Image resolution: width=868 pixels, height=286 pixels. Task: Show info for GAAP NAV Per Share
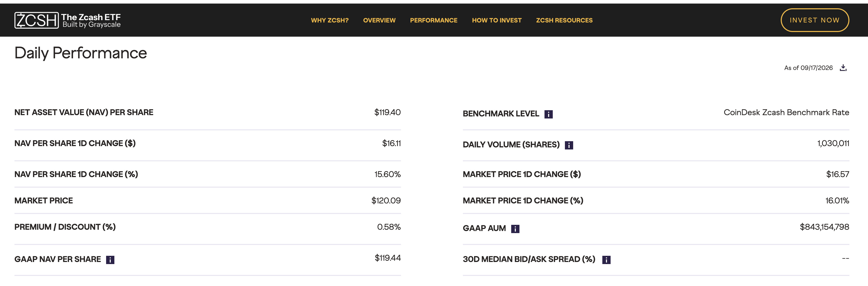(110, 260)
